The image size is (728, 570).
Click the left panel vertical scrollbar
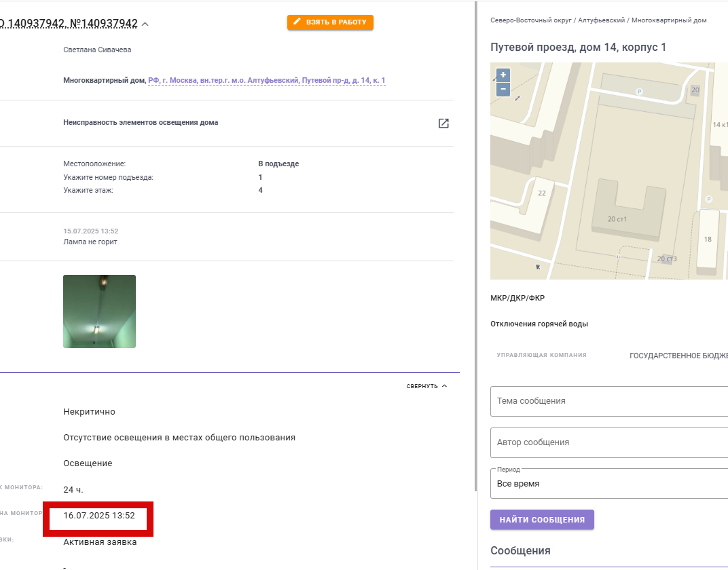tap(475, 246)
